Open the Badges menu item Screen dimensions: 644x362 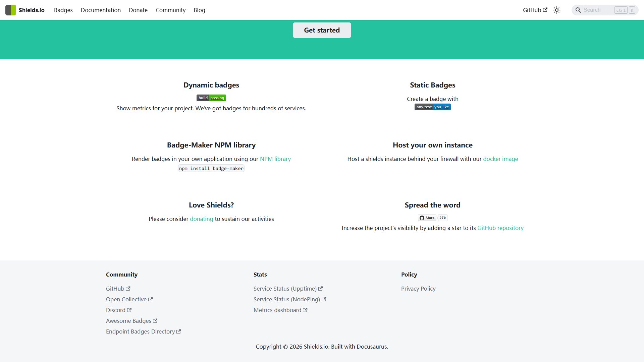pyautogui.click(x=63, y=10)
